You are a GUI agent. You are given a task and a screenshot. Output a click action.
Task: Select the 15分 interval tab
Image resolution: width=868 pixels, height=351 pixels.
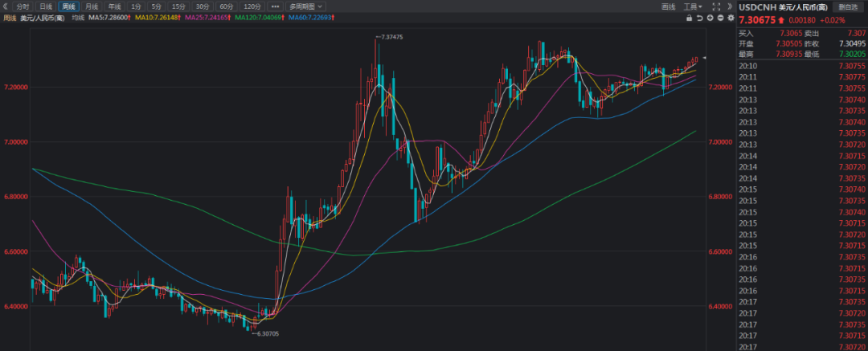point(178,6)
